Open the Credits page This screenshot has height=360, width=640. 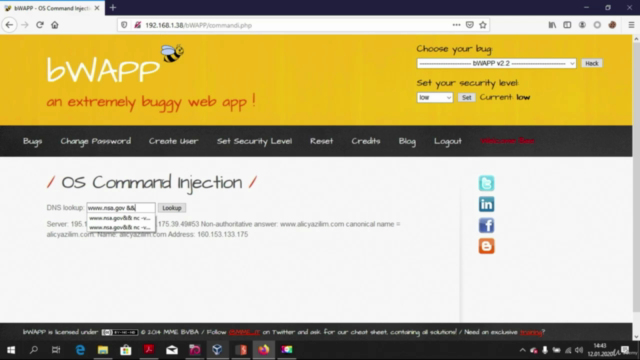(x=366, y=141)
